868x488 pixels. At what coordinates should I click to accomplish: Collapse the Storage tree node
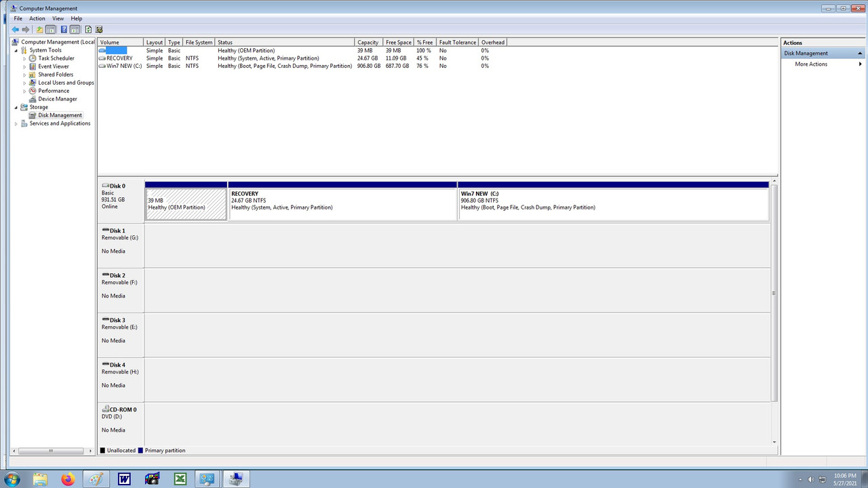(x=16, y=106)
